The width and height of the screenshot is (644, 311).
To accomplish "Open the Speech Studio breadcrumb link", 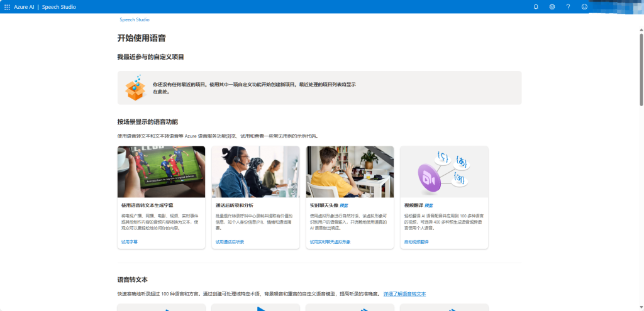I will click(135, 19).
